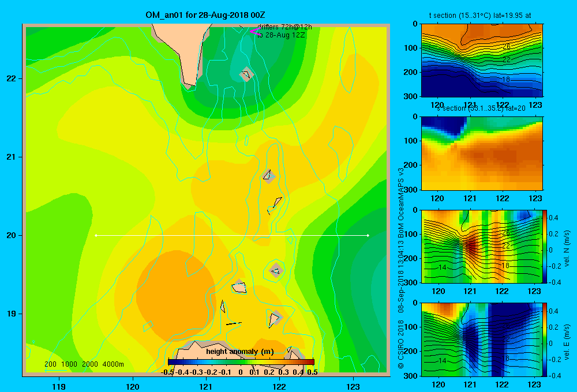577x392 pixels.
Task: Click the longitude 121 axis label on main map
Action: [206, 387]
